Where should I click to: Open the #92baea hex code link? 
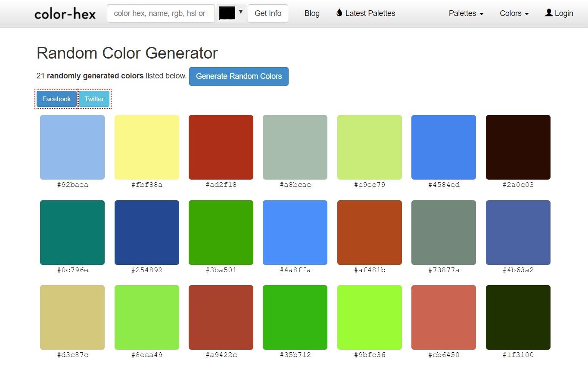tap(72, 185)
